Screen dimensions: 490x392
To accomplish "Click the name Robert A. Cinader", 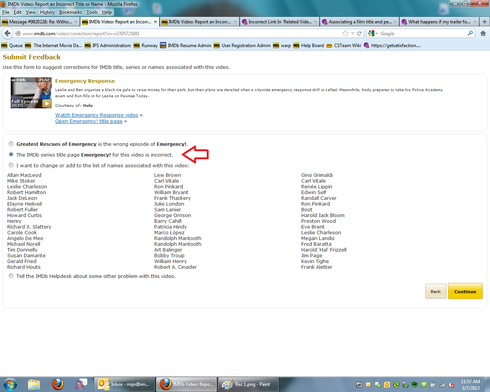I will tap(175, 267).
